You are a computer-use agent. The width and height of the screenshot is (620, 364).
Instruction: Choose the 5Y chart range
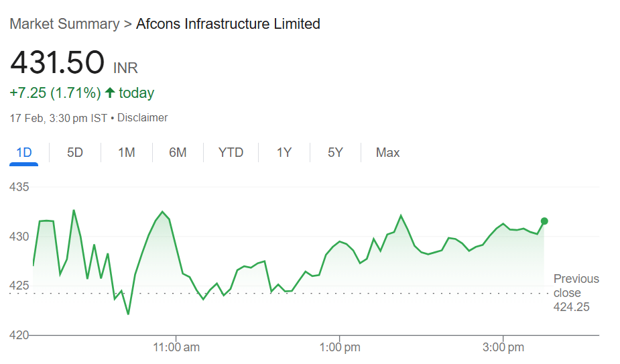335,153
